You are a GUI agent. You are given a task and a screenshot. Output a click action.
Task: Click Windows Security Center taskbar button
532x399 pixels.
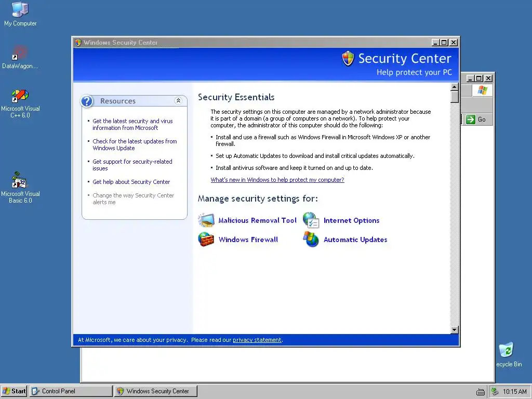[x=155, y=391]
